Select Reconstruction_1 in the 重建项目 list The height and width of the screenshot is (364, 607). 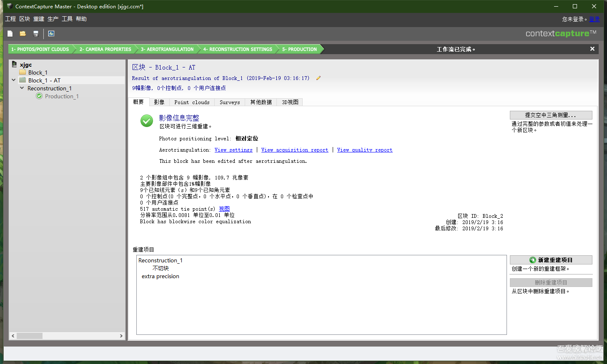click(161, 260)
